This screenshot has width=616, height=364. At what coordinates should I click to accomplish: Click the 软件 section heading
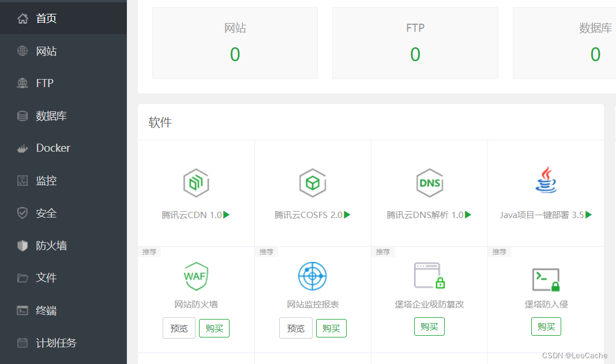160,122
